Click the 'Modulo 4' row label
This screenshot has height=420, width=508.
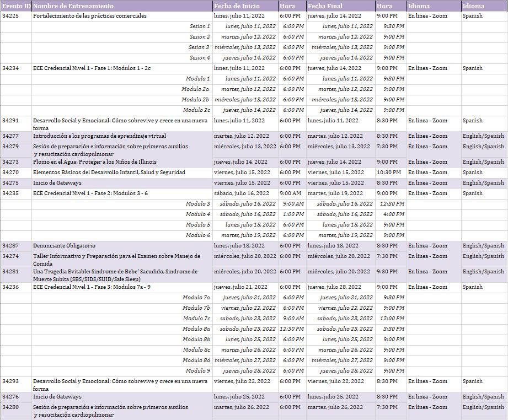click(x=197, y=214)
